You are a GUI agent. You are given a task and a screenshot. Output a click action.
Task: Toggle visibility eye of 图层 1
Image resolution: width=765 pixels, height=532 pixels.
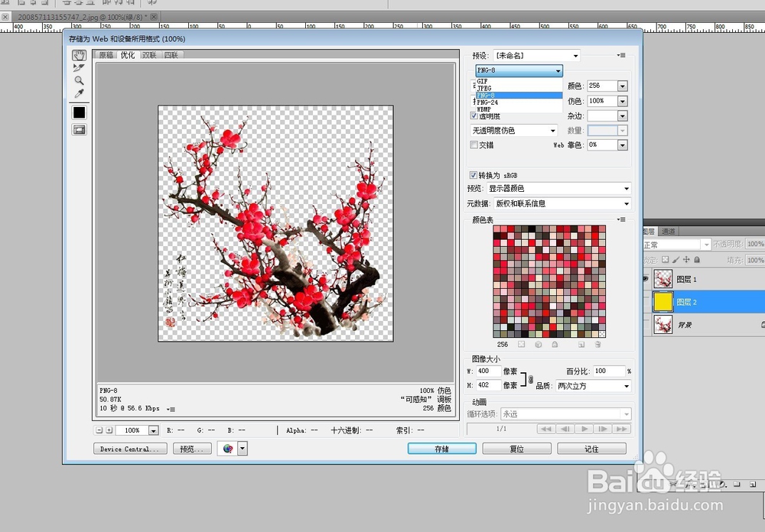[646, 279]
